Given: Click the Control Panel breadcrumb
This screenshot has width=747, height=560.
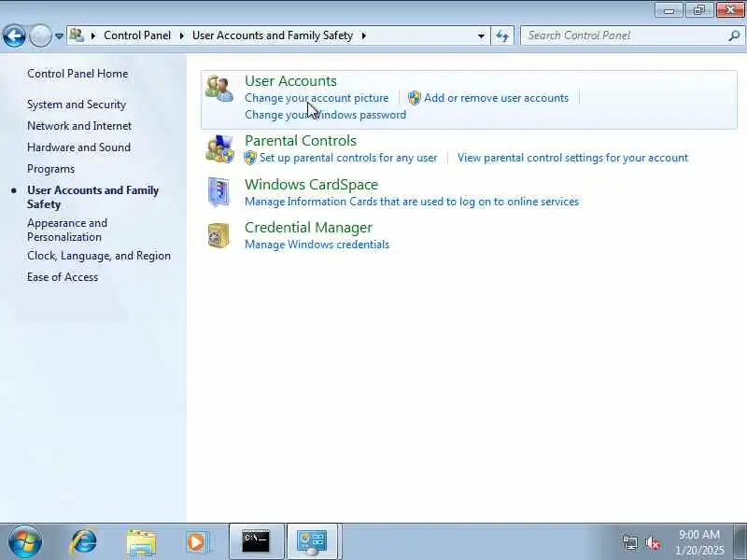Looking at the screenshot, I should [x=137, y=35].
